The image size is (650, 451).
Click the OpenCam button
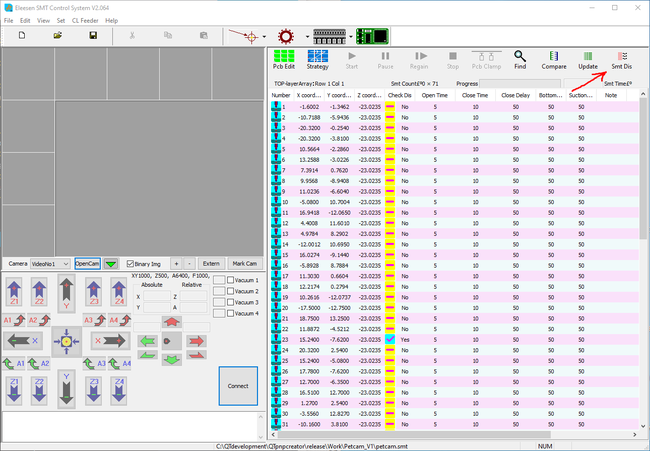click(x=87, y=264)
